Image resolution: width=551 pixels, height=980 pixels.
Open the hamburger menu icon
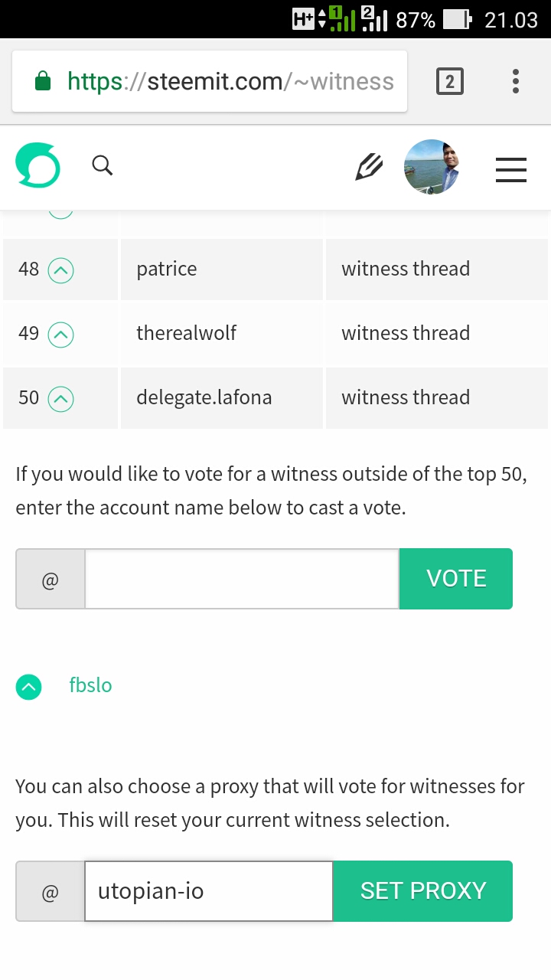point(511,169)
